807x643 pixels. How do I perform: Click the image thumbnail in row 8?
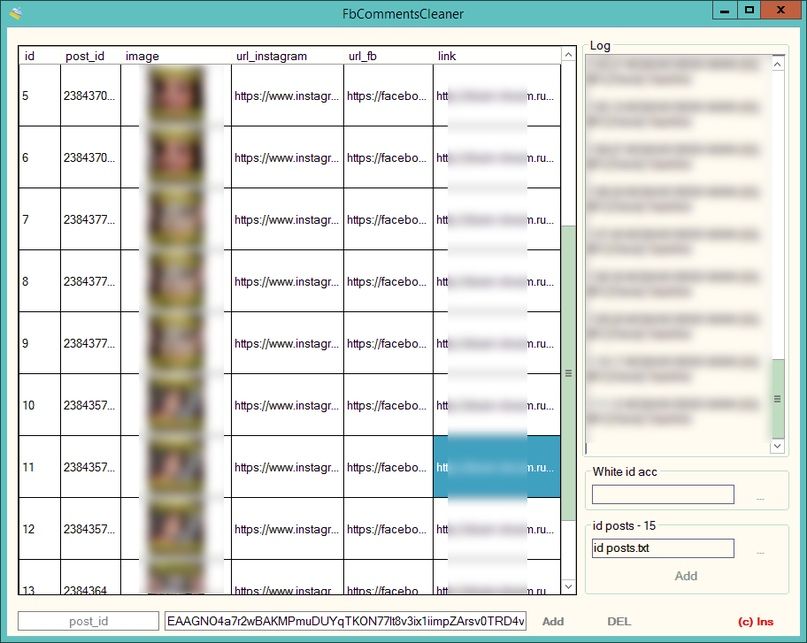tap(175, 281)
